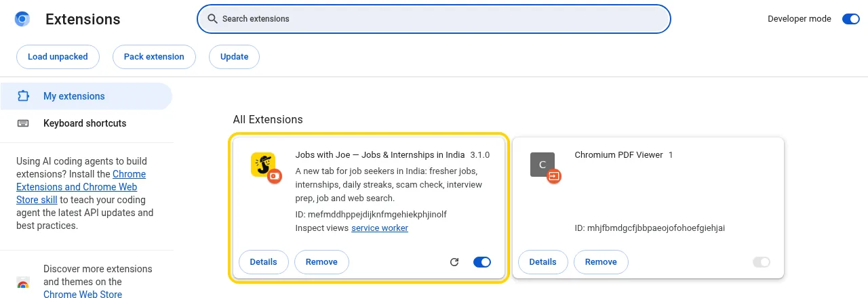Inspect the service worker link
This screenshot has height=298, width=868.
pyautogui.click(x=380, y=228)
